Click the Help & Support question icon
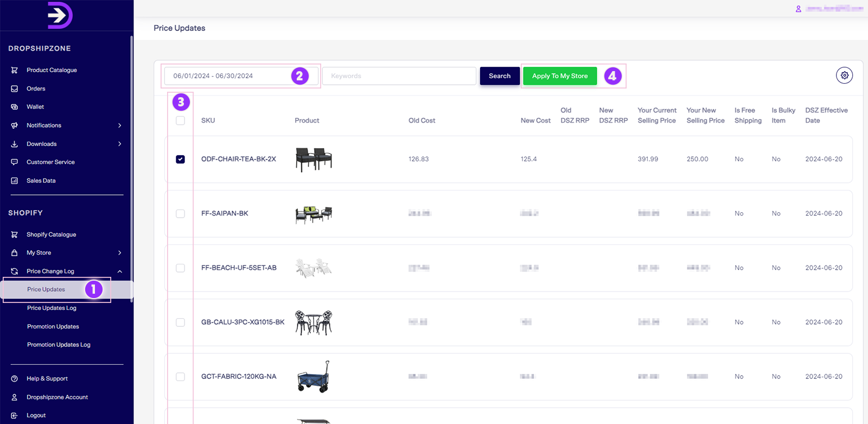 coord(15,379)
